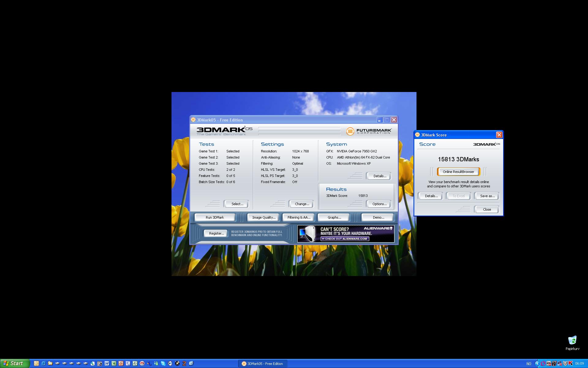
Task: Click the black W tray icon
Action: (x=554, y=363)
